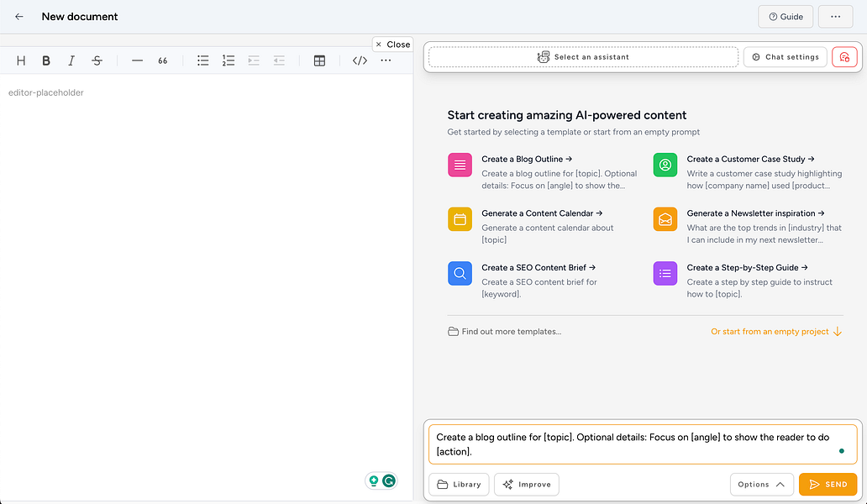Close the editor panel
This screenshot has width=867, height=504.
click(392, 45)
